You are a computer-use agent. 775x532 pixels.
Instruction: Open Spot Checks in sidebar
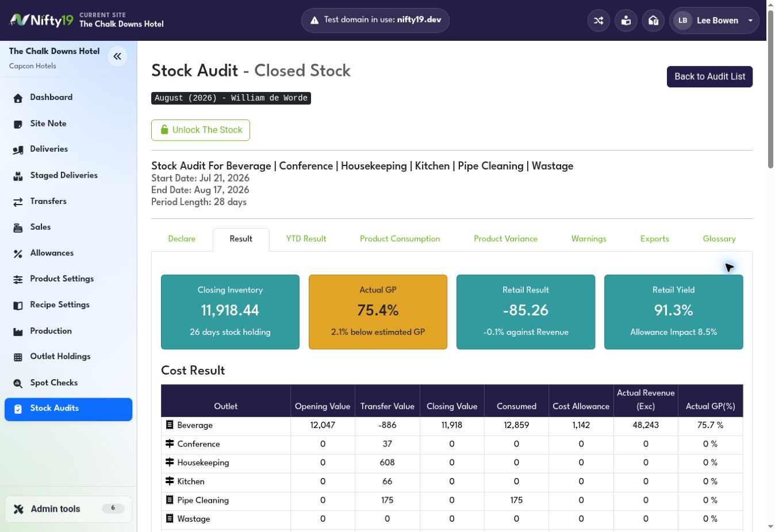(68, 383)
